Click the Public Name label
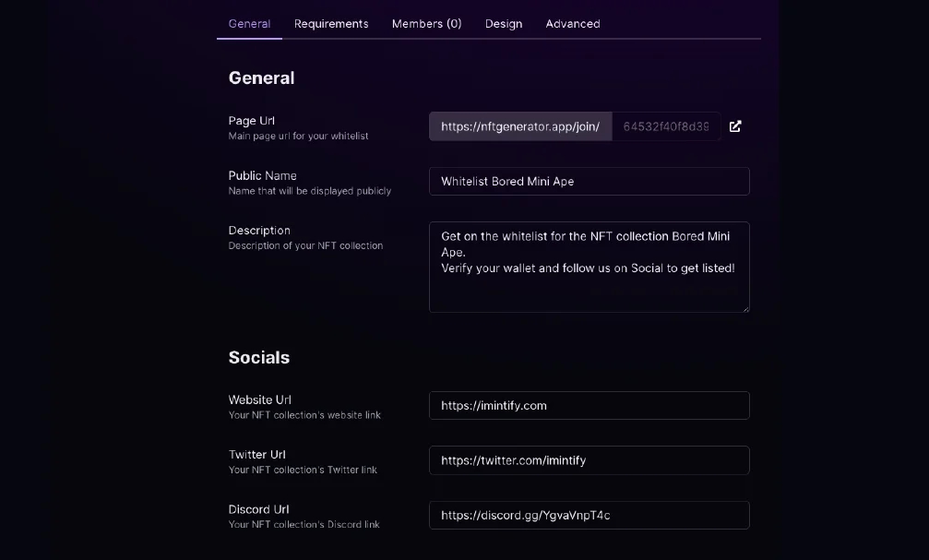This screenshot has width=929, height=560. 262,175
